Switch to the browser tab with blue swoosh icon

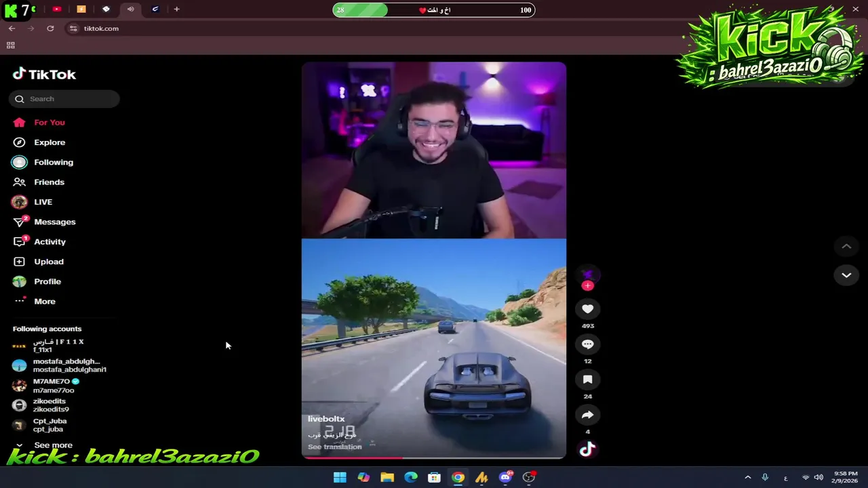(155, 9)
